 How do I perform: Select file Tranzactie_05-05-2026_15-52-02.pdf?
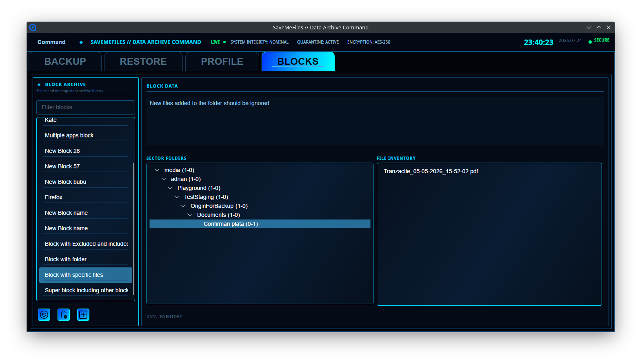431,171
